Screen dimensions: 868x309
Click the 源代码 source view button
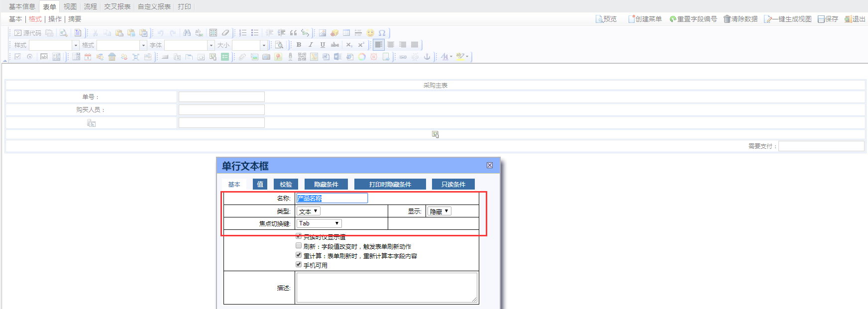[x=28, y=33]
